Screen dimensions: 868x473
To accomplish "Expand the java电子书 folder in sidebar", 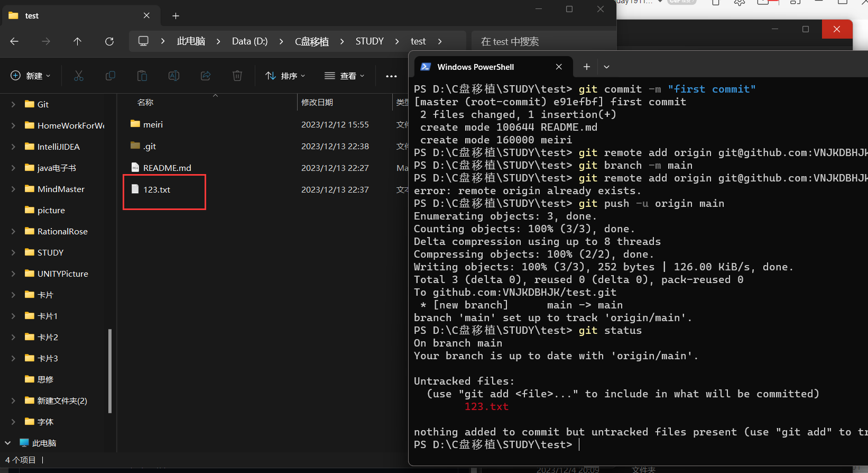I will coord(13,168).
